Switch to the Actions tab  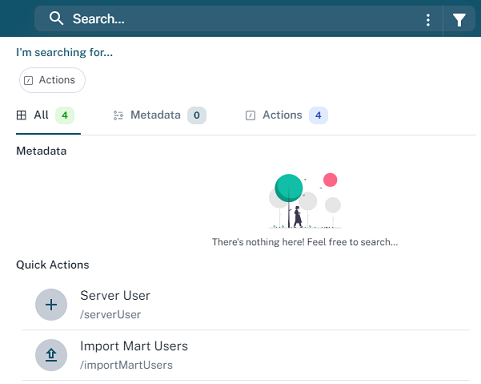[x=287, y=115]
